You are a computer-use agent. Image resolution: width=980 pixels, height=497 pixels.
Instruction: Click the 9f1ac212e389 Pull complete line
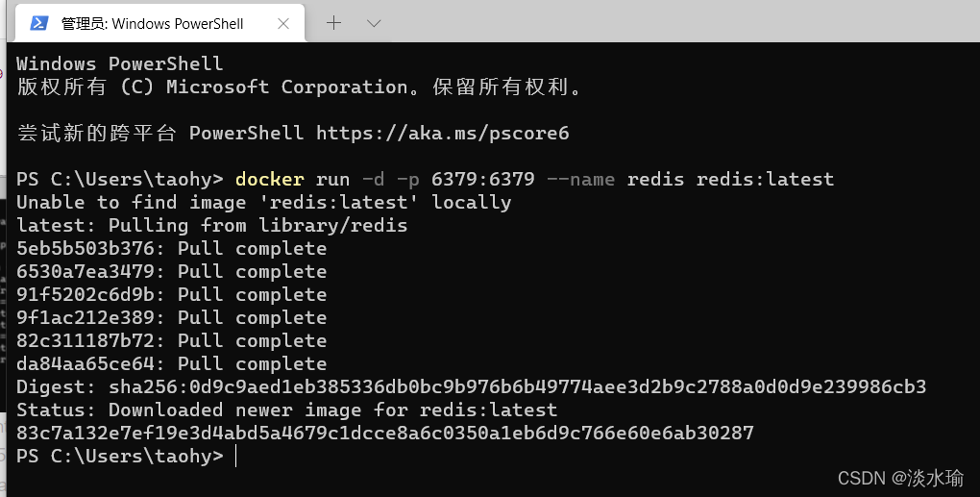click(x=172, y=317)
